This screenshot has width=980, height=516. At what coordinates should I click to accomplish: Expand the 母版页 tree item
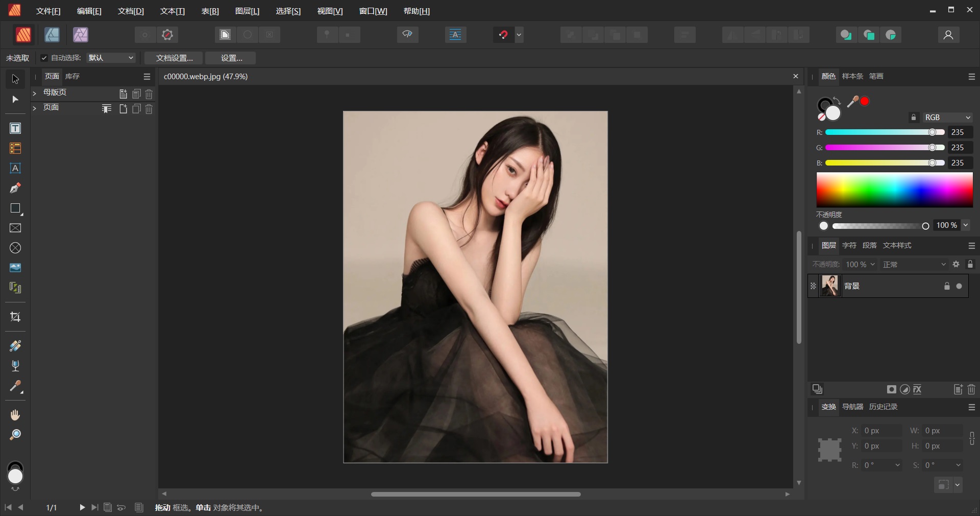pos(34,93)
